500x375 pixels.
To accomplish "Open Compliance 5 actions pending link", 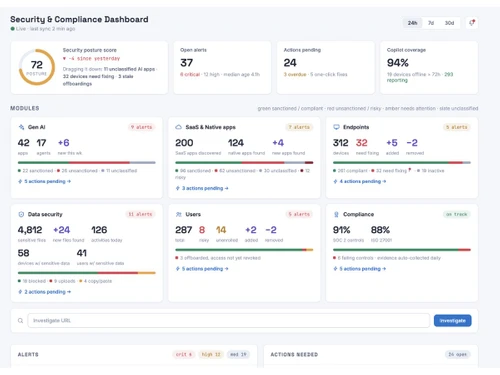I will tap(360, 269).
